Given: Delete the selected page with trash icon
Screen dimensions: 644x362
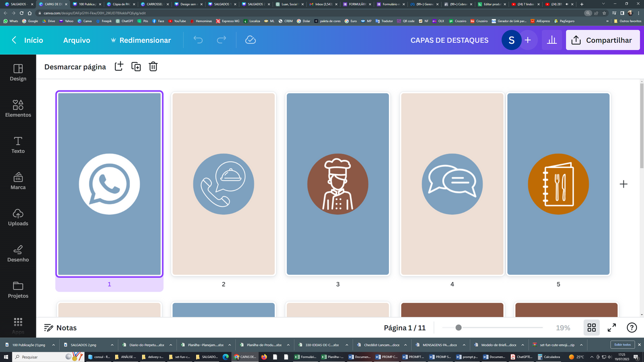Looking at the screenshot, I should pyautogui.click(x=153, y=66).
